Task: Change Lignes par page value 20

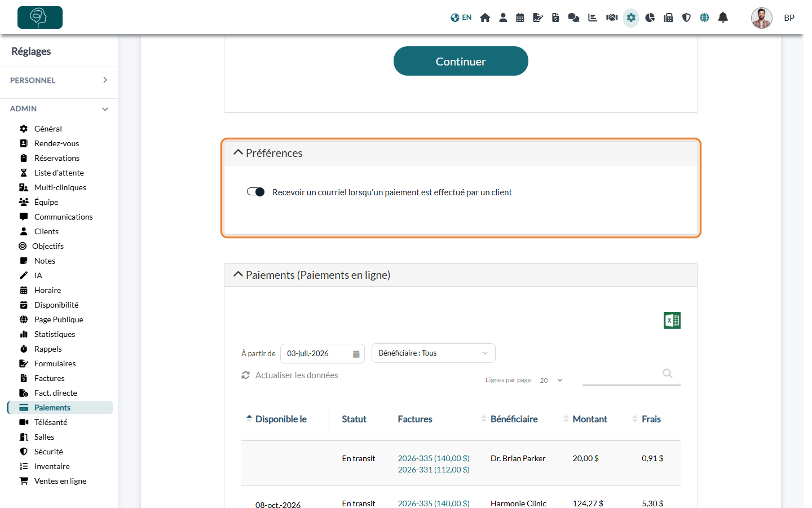Action: pos(551,380)
